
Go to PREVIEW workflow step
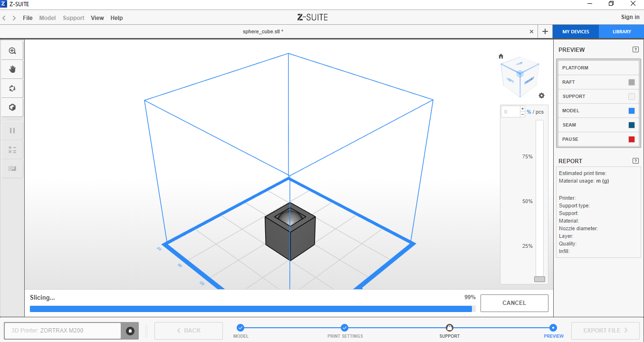tap(553, 328)
